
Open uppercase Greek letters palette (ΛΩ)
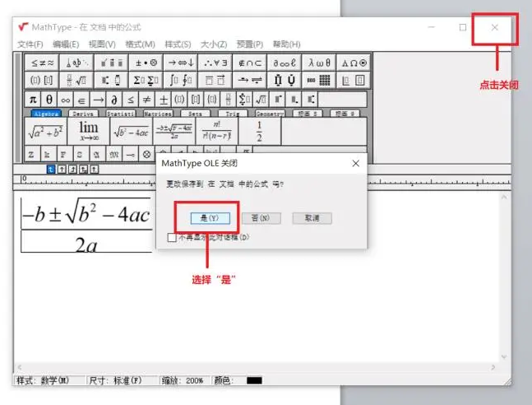(x=354, y=63)
